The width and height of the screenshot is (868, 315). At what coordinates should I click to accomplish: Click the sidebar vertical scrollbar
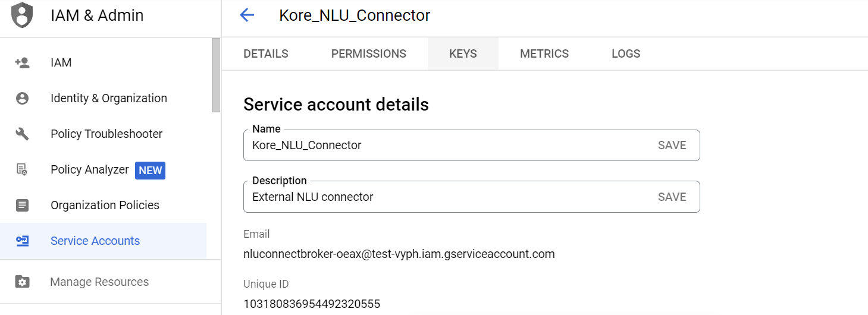click(216, 75)
